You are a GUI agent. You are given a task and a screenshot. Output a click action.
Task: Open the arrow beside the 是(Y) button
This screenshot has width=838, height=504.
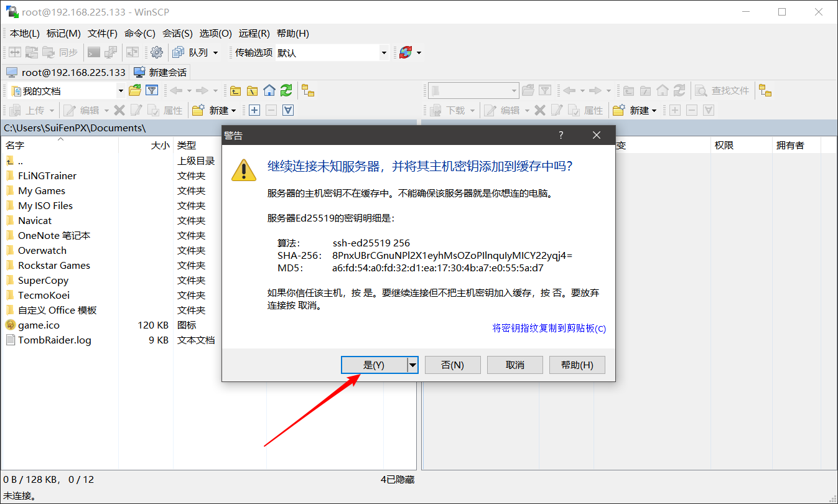pos(412,365)
